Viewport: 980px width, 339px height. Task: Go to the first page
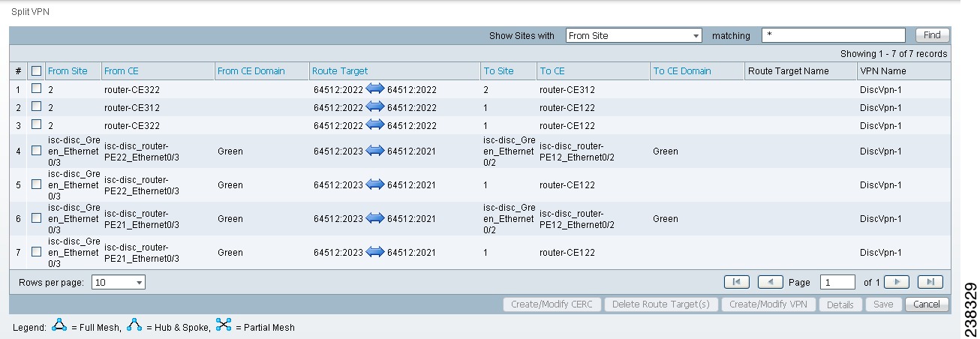pyautogui.click(x=736, y=282)
